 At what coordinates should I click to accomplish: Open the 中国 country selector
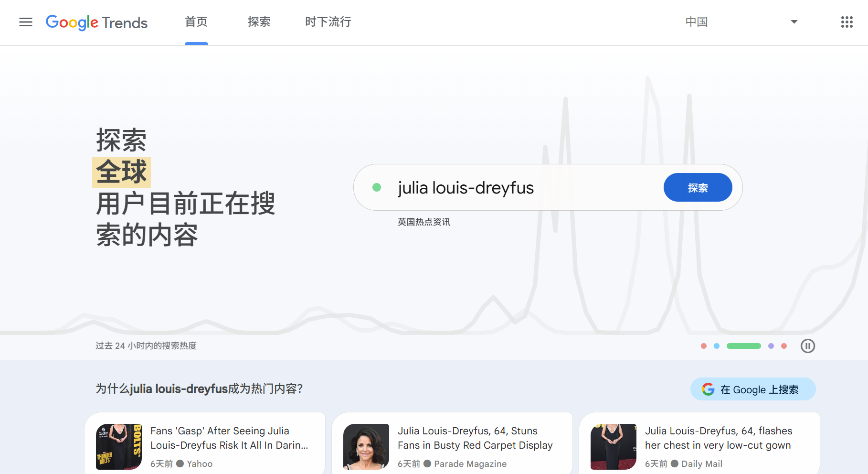(741, 22)
